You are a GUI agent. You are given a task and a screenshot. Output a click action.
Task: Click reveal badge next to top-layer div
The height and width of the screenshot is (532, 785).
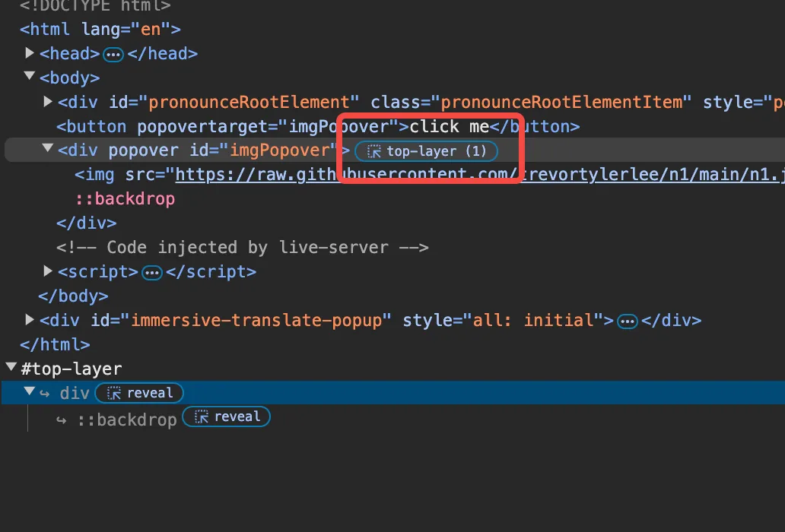139,393
